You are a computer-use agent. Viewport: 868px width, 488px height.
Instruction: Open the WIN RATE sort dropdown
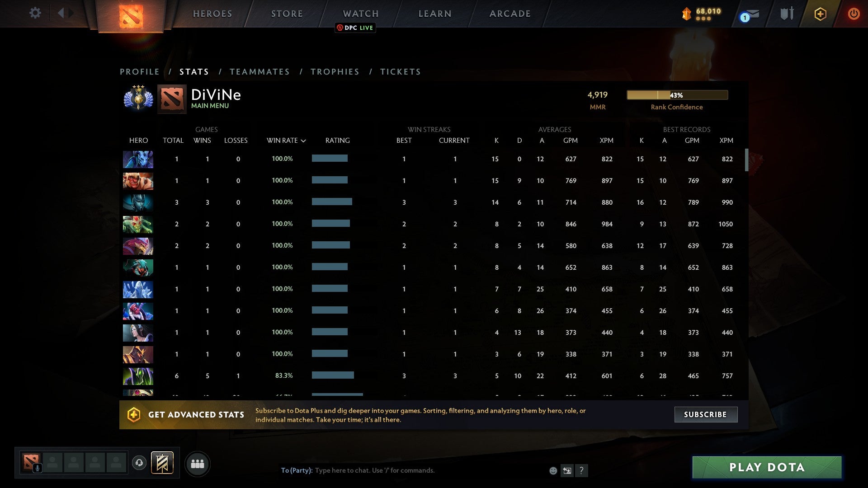pos(285,140)
